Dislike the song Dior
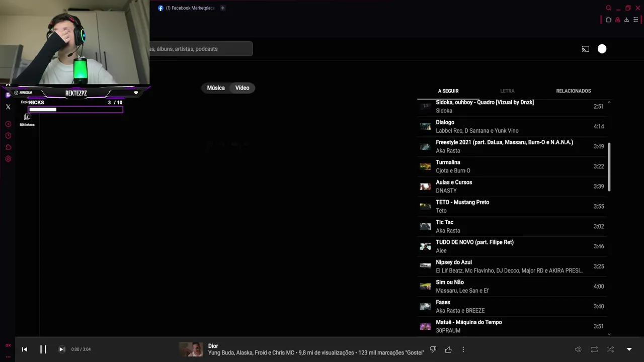 click(x=433, y=349)
